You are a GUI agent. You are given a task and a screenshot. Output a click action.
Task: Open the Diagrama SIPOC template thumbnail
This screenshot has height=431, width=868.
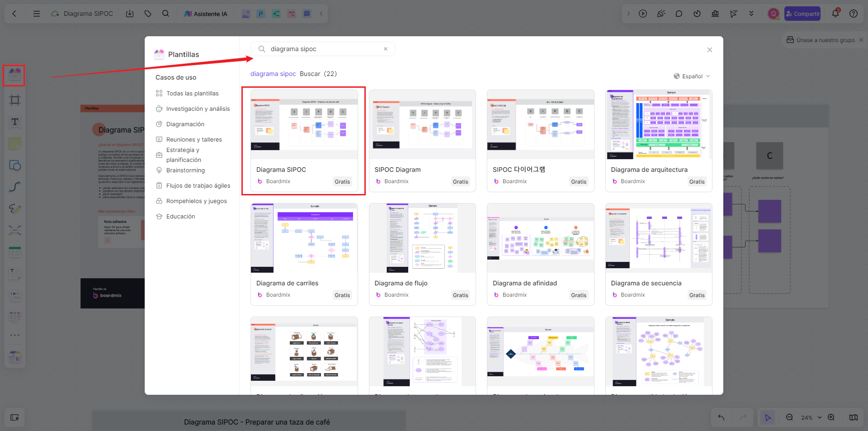[304, 125]
